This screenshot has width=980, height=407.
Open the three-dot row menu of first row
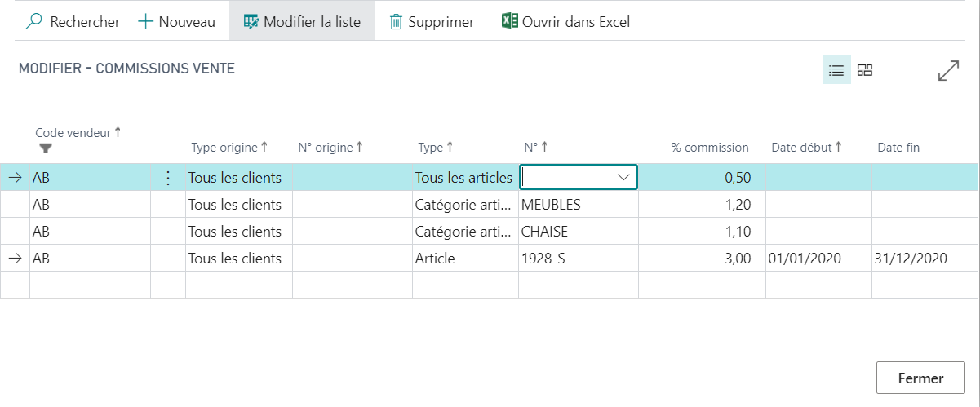pos(168,177)
